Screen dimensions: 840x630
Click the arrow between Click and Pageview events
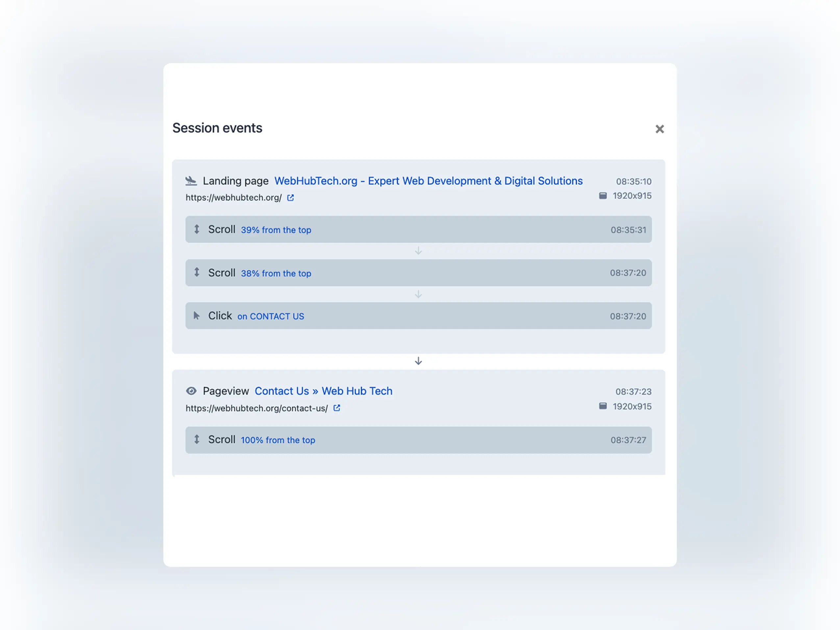coord(418,360)
